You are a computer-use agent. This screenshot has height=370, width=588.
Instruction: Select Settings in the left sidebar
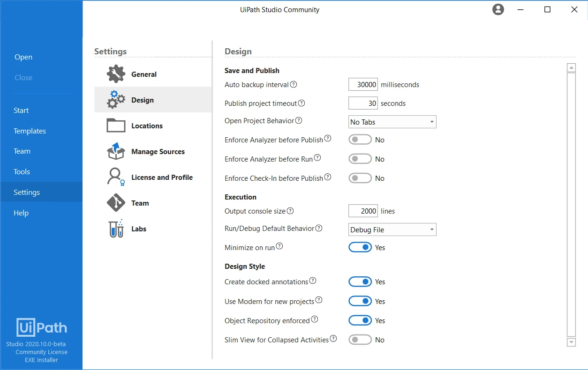click(x=41, y=192)
